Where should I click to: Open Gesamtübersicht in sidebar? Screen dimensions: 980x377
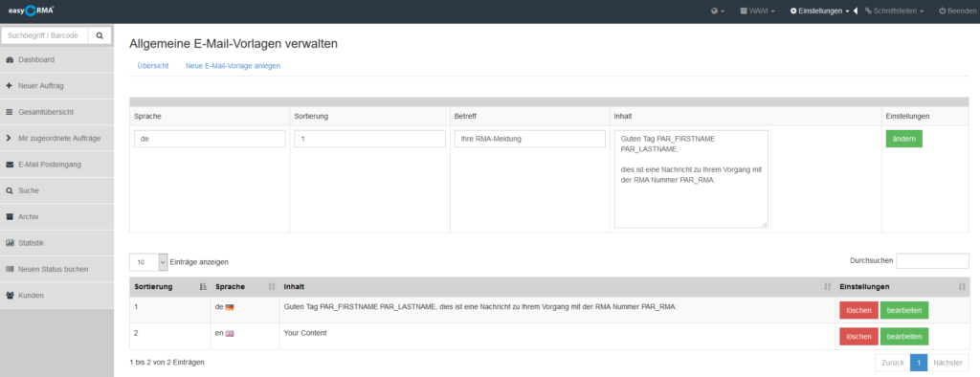coord(56,112)
